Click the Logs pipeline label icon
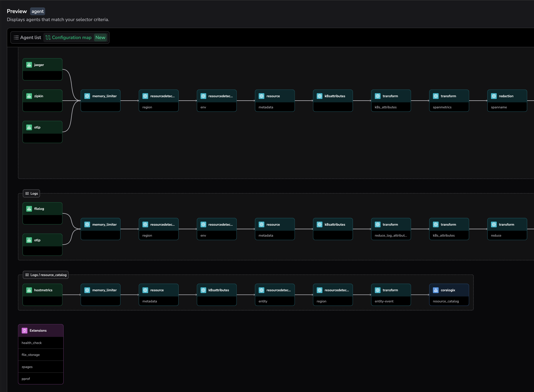Viewport: 534px width, 392px height. click(x=27, y=193)
